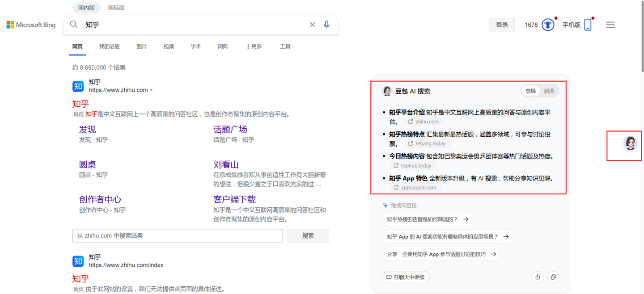Switch to the 学术 tab
The image size is (644, 294).
(x=196, y=46)
